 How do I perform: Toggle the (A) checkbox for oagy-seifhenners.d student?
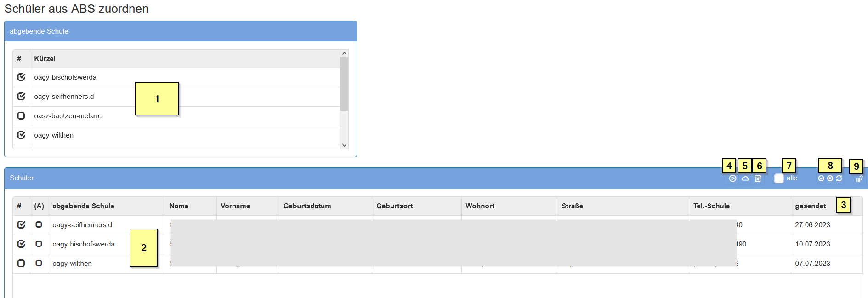tap(39, 225)
